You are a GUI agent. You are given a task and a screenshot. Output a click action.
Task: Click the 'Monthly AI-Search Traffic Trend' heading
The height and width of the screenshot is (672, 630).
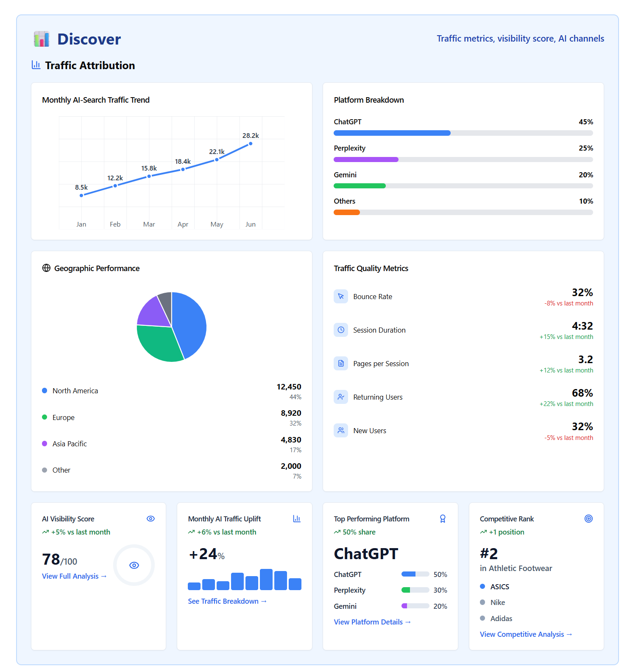[96, 100]
